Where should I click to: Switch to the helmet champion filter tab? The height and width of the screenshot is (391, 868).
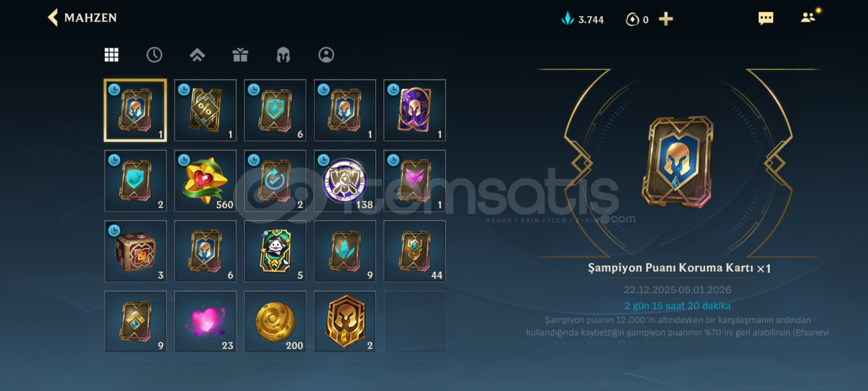coord(283,55)
